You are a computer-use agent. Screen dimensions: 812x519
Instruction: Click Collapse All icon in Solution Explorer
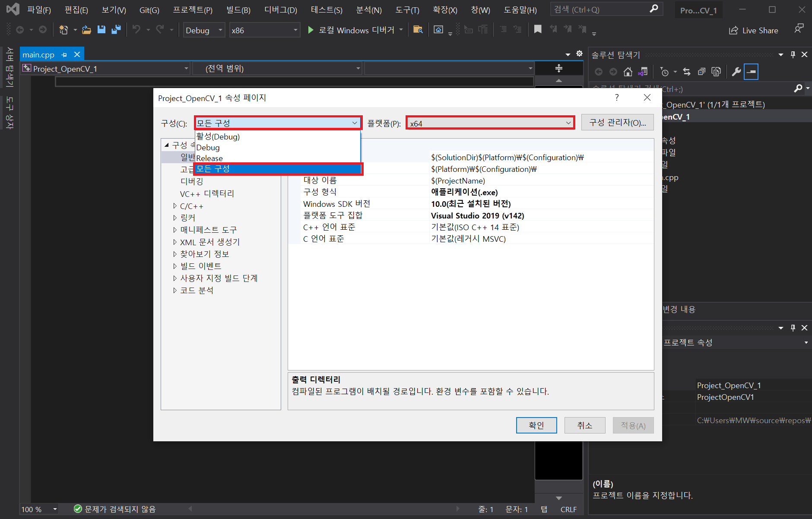(701, 72)
